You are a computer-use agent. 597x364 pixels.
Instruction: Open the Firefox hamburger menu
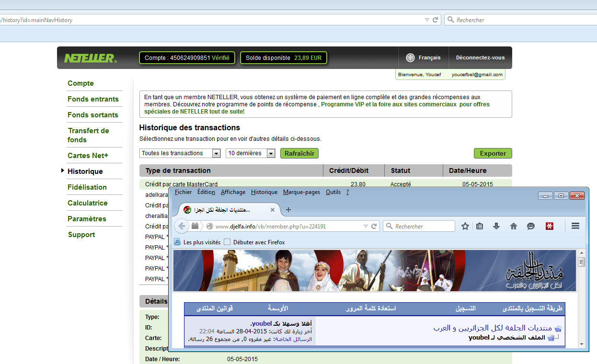click(576, 226)
